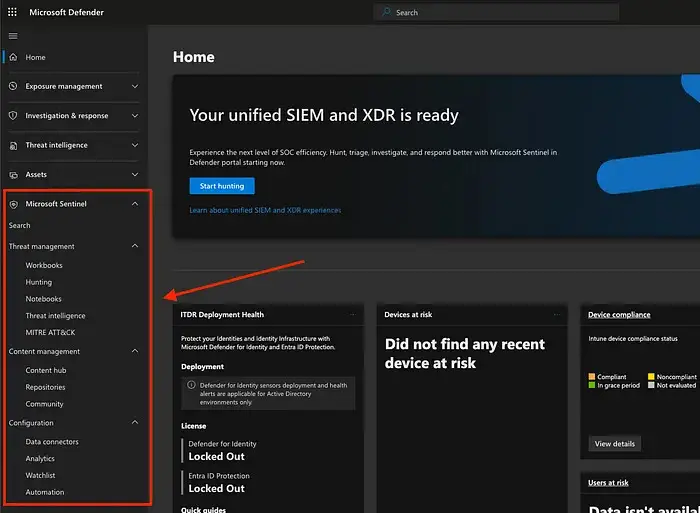Click the search magnifier icon
The image size is (700, 513).
click(x=386, y=12)
